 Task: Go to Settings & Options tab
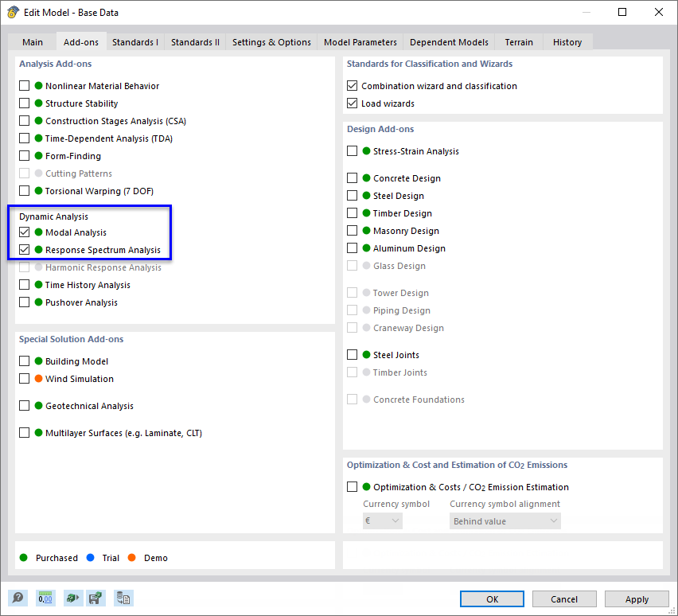(x=271, y=42)
